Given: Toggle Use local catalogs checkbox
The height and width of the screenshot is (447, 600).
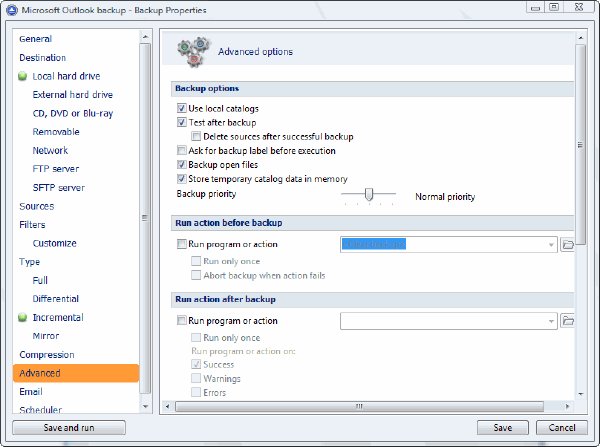Looking at the screenshot, I should (x=181, y=108).
